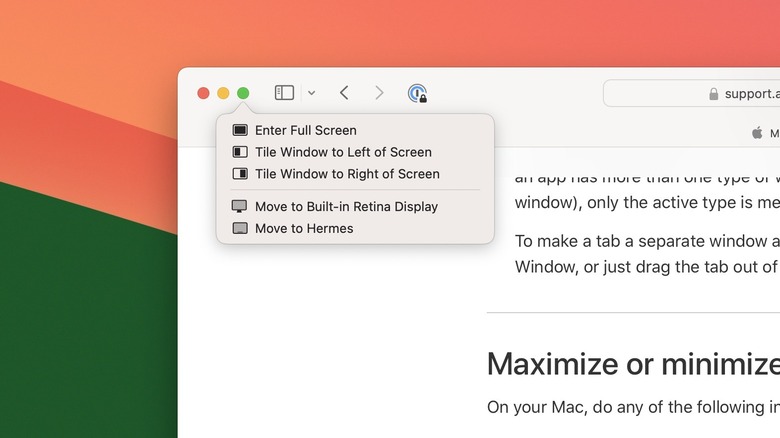Screen dimensions: 780x438
Task: Go back with the left arrow
Action: click(x=344, y=93)
